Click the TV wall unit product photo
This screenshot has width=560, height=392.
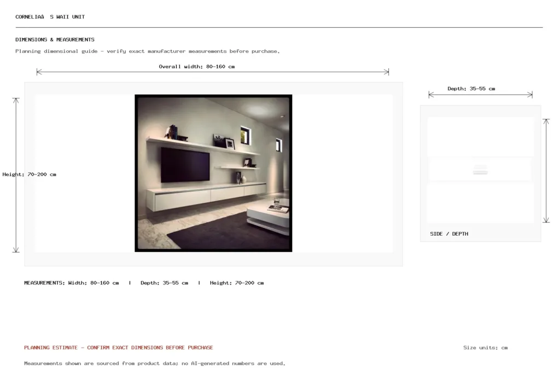(x=213, y=173)
